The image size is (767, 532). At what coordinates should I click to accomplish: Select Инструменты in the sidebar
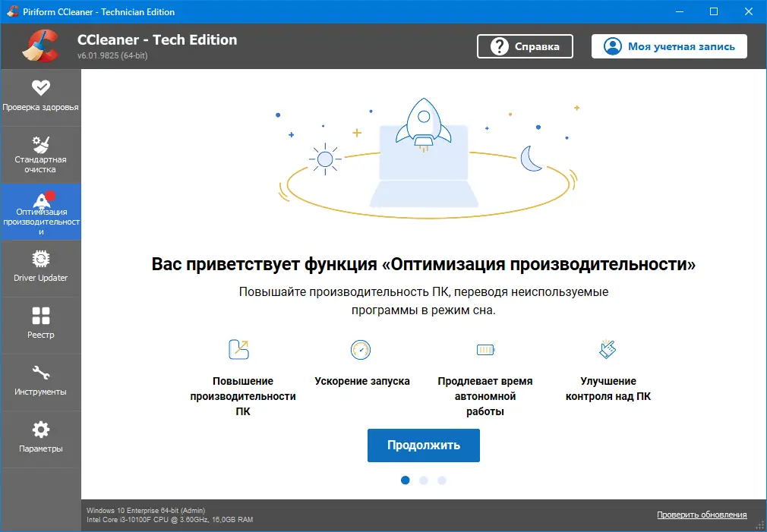pyautogui.click(x=40, y=382)
